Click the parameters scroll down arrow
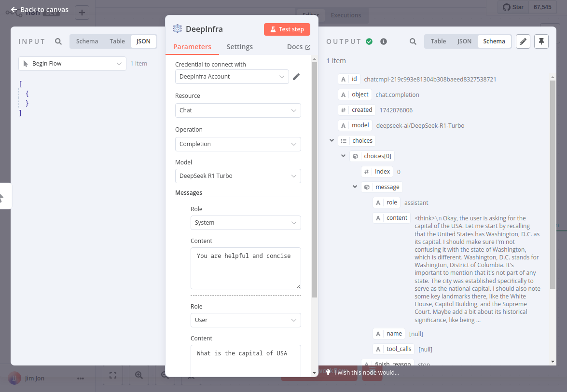 click(x=314, y=373)
